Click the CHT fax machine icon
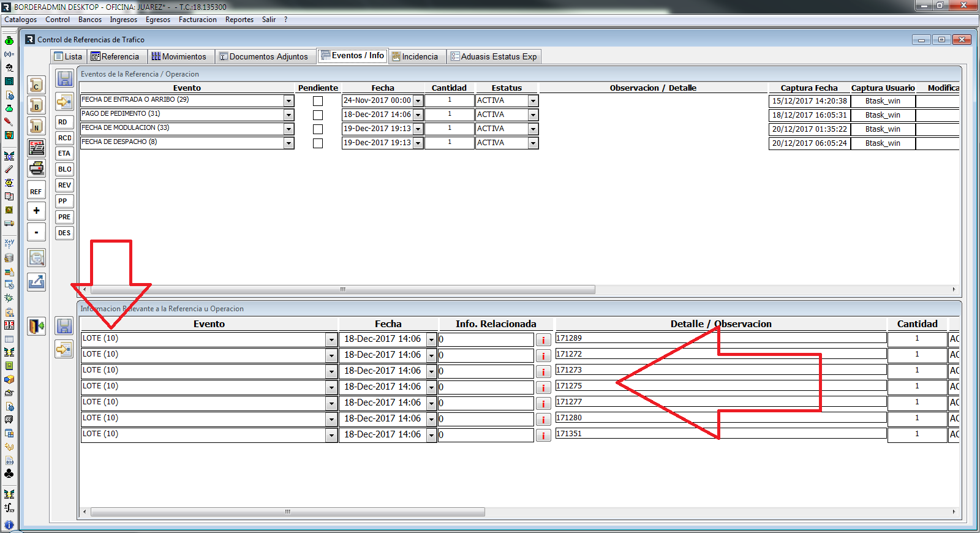The image size is (980, 533). point(37,148)
